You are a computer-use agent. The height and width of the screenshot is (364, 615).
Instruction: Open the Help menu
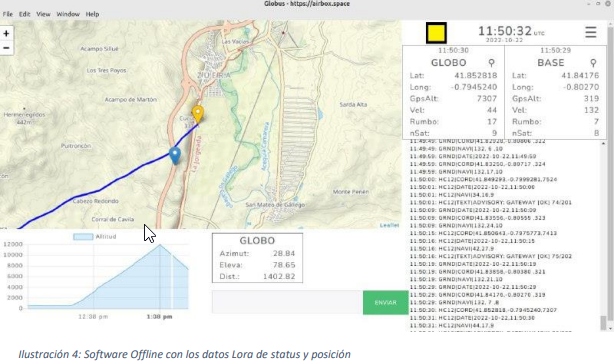pyautogui.click(x=92, y=14)
